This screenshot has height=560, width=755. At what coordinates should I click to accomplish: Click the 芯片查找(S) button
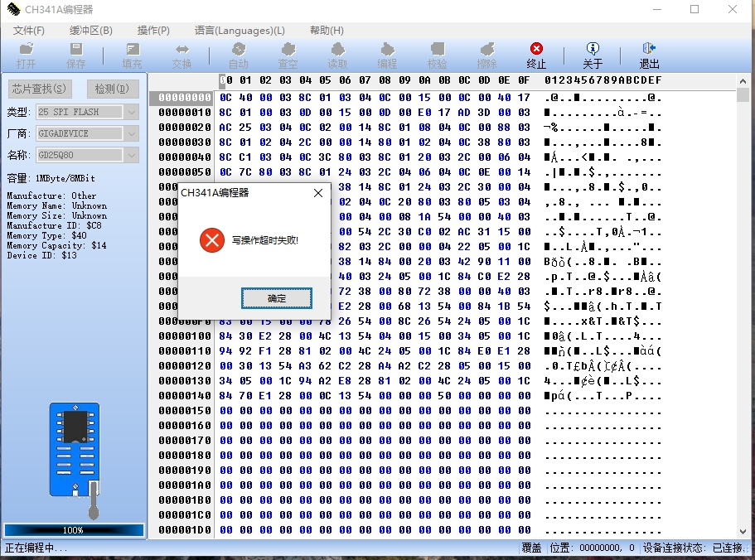point(40,89)
